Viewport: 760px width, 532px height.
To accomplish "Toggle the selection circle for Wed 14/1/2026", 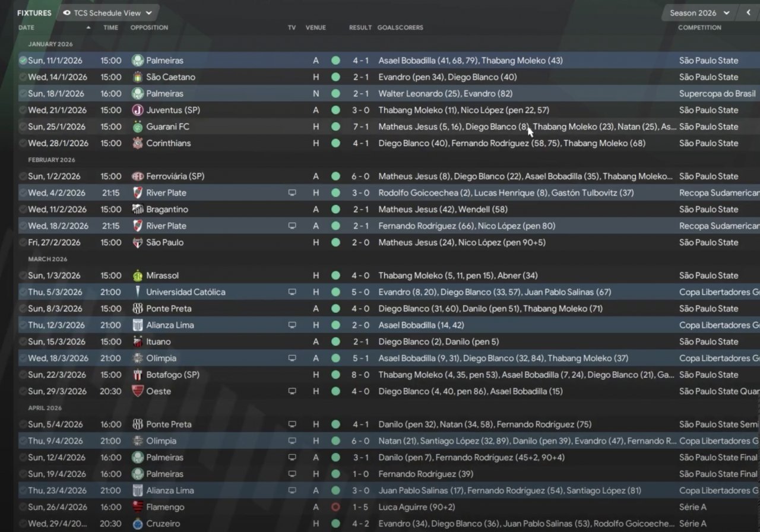I will pyautogui.click(x=23, y=77).
